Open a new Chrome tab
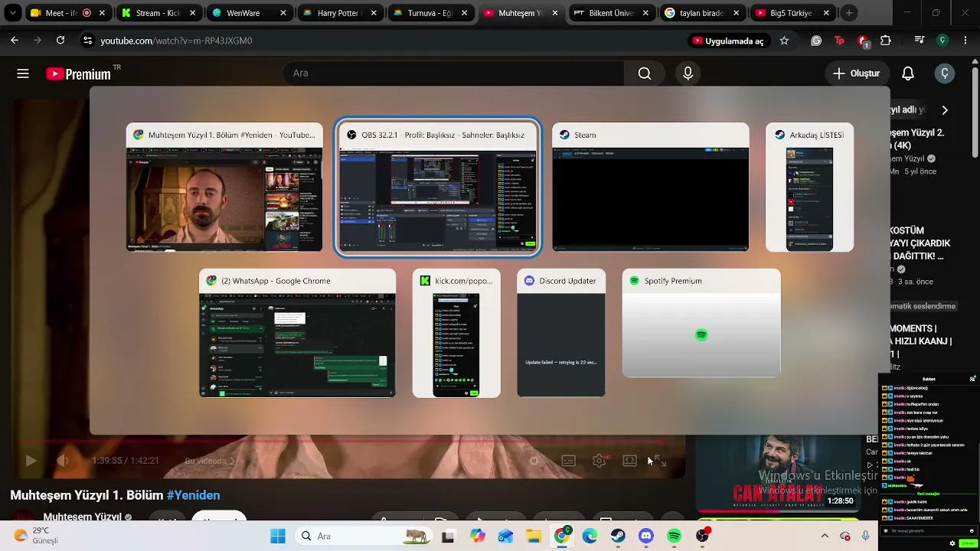This screenshot has height=551, width=980. tap(849, 13)
